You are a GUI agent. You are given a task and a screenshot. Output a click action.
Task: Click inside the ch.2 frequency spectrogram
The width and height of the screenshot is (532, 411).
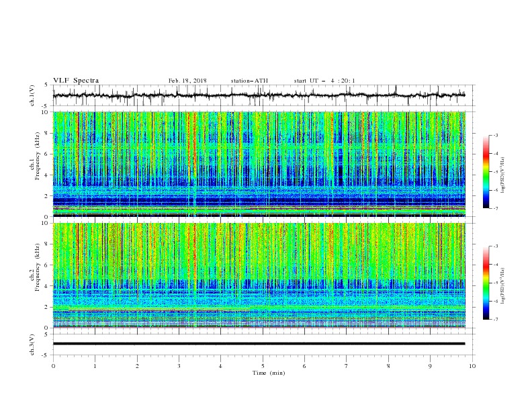pyautogui.click(x=259, y=275)
